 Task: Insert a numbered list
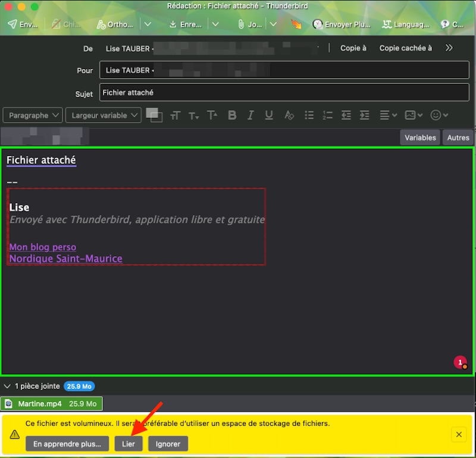click(x=327, y=115)
